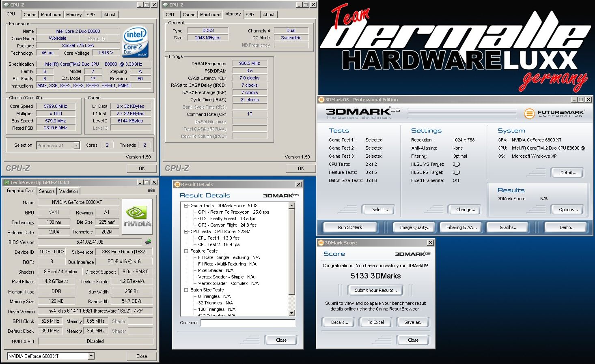Screen dimensions: 595x364
Task: Click the Result Details scrollbar up arrow
Action: [291, 206]
